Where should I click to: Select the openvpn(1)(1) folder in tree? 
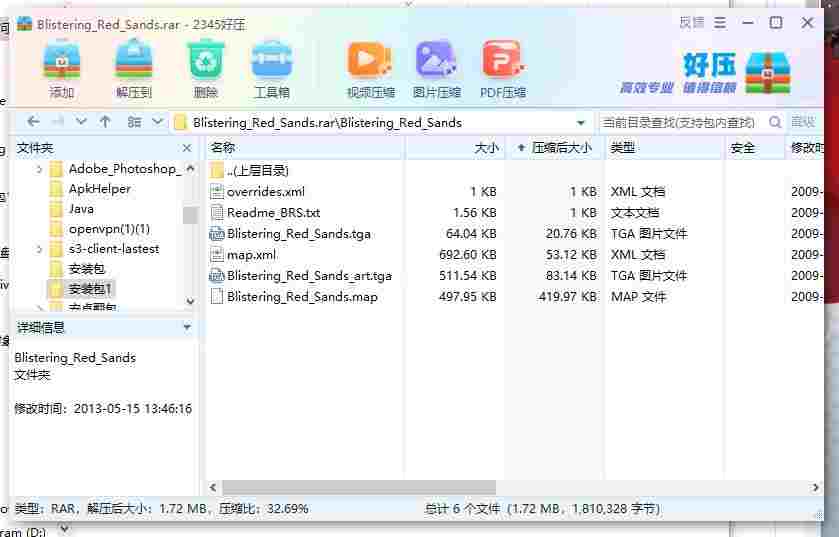pyautogui.click(x=109, y=229)
